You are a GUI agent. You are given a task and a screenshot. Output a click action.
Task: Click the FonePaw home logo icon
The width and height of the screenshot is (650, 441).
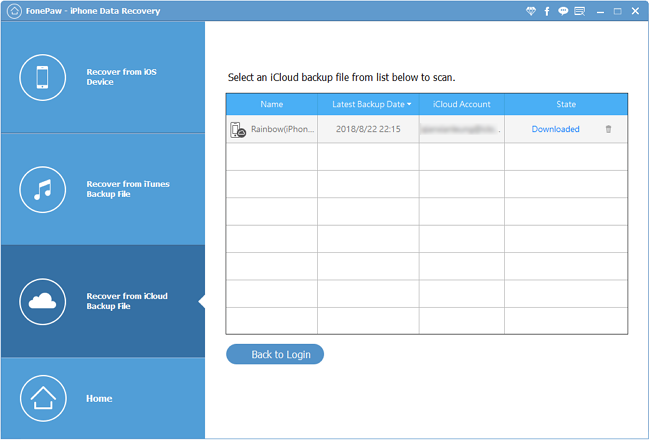[x=14, y=11]
